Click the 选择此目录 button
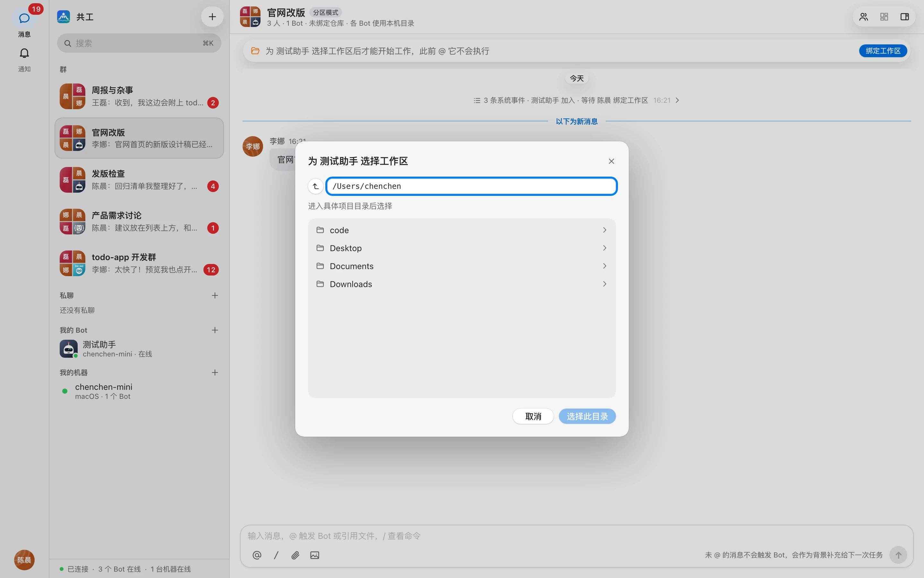924x578 pixels. coord(587,416)
